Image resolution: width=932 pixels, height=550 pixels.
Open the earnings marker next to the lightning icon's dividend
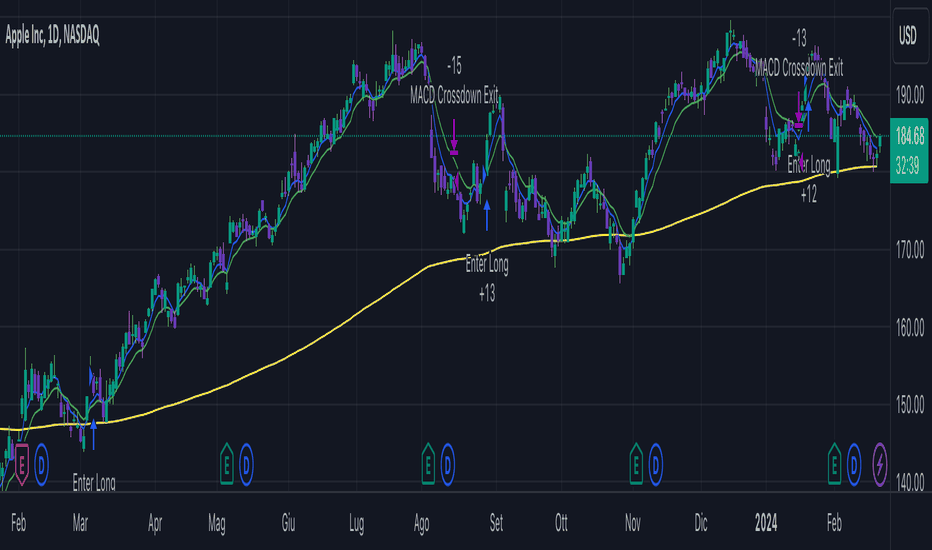point(835,464)
